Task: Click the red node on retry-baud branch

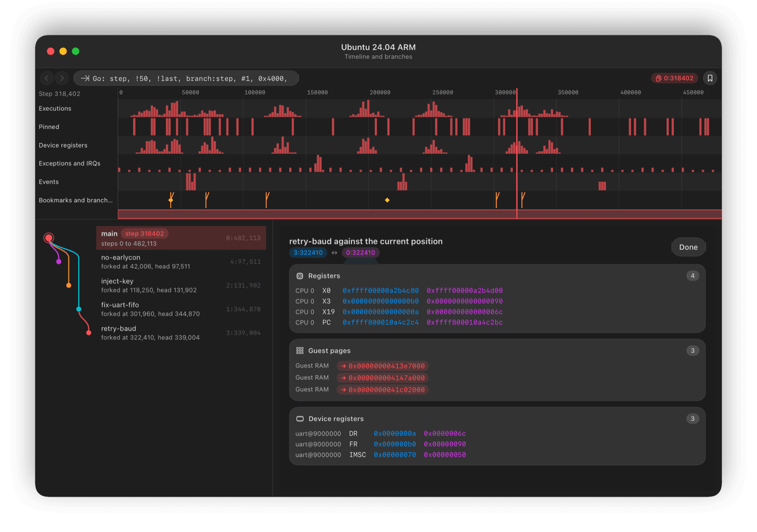Action: coord(89,333)
